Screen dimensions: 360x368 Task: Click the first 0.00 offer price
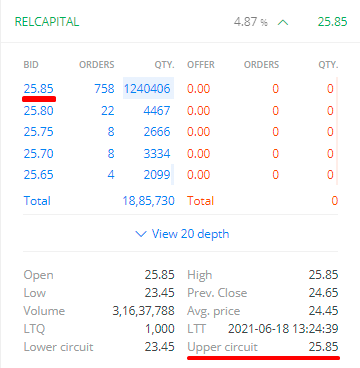(x=199, y=89)
